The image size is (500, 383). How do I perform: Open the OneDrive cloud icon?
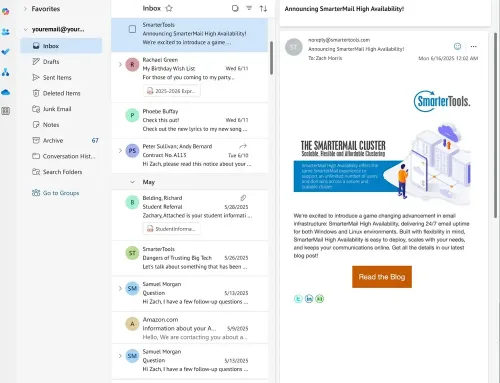6,92
